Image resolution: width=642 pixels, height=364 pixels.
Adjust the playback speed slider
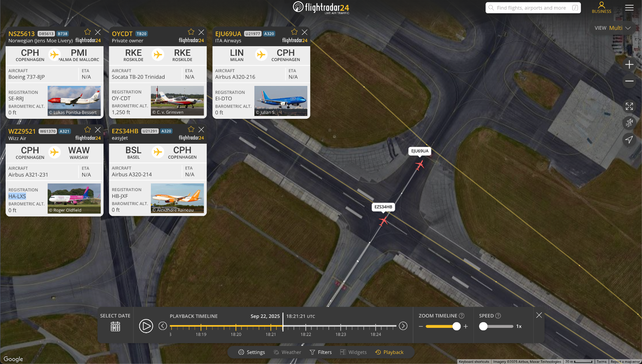[484, 326]
